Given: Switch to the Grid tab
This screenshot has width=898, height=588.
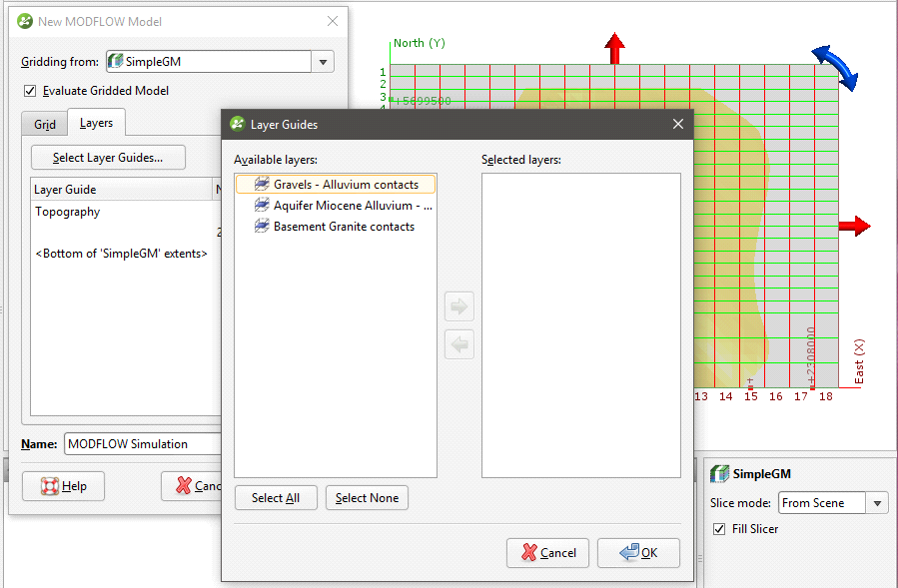Looking at the screenshot, I should tap(45, 125).
